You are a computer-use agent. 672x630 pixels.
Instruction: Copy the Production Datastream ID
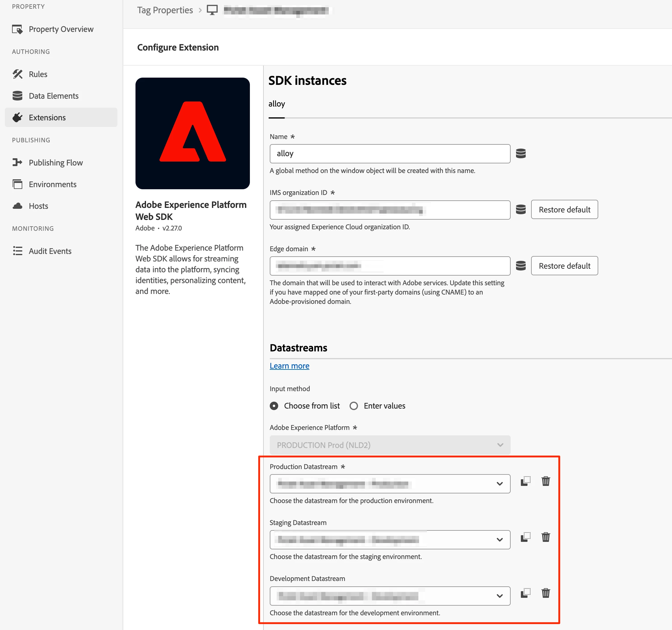(525, 481)
